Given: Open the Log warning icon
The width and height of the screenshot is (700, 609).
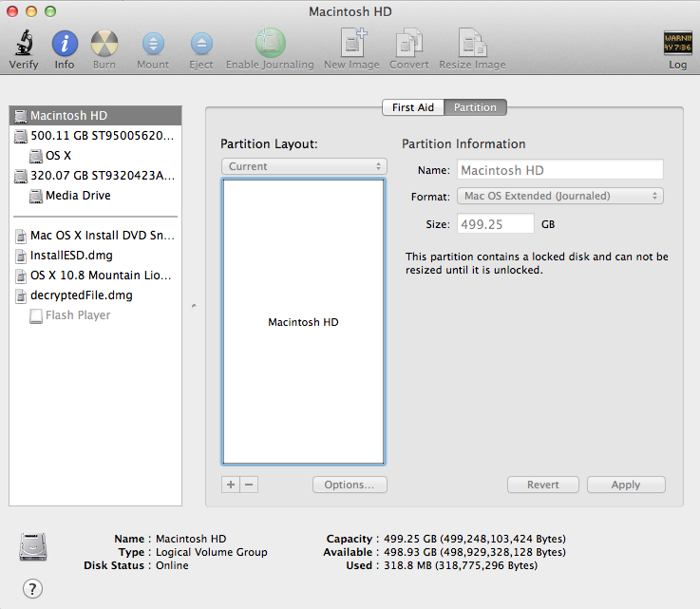Looking at the screenshot, I should [677, 44].
